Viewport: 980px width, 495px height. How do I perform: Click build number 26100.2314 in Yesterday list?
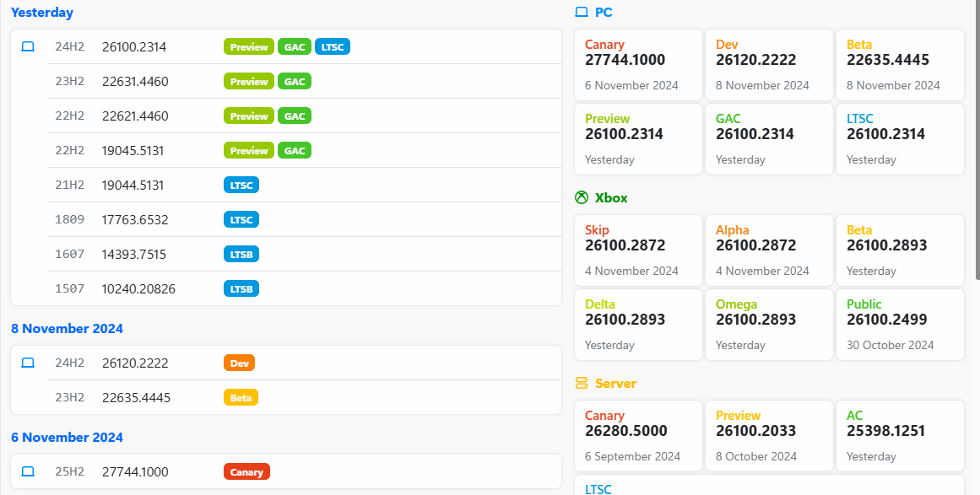click(x=134, y=47)
